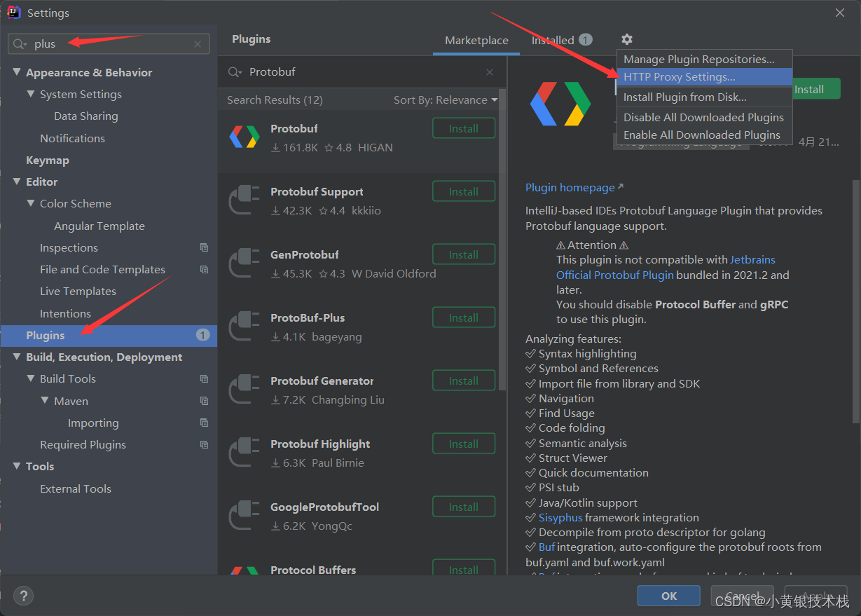Click the project-level icon beside Importing
This screenshot has height=616, width=861.
204,423
